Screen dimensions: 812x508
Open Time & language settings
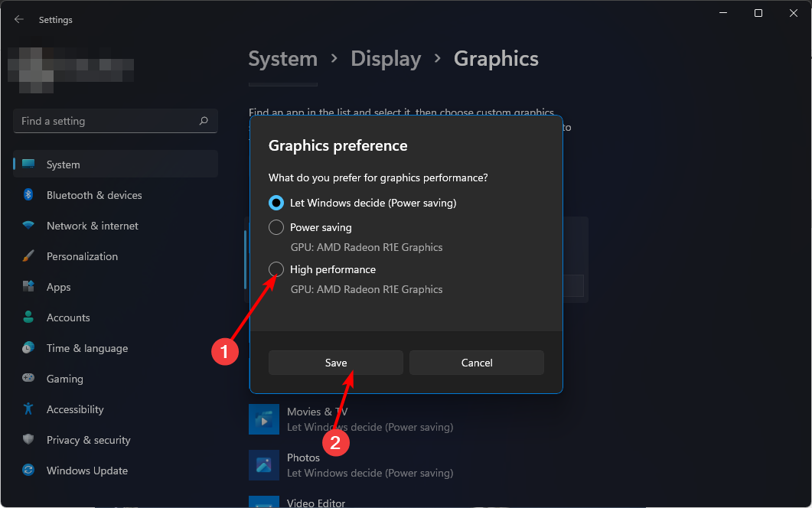coord(115,347)
